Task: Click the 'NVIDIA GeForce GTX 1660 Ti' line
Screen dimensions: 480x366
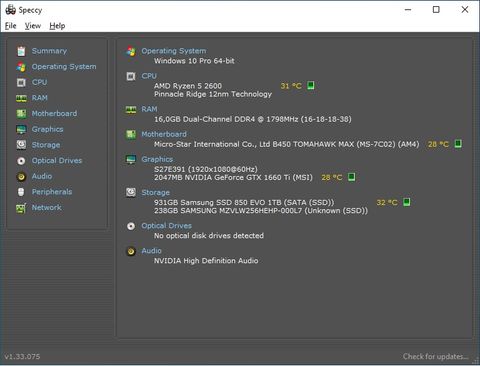Action: point(233,178)
